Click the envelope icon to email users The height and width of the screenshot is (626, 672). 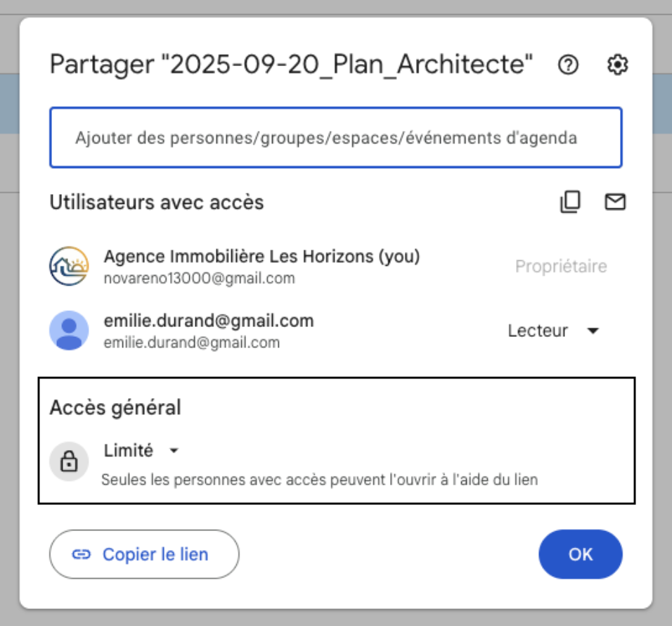coord(615,202)
